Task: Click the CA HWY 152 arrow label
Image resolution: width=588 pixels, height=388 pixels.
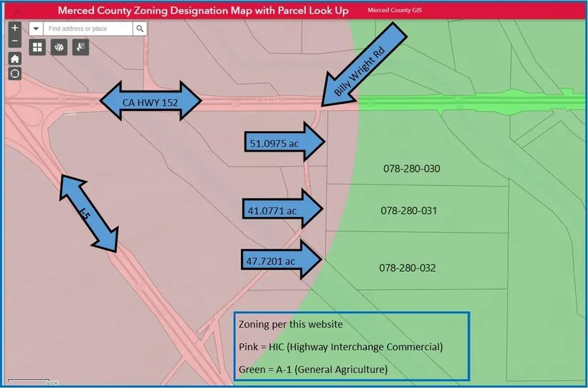Action: 150,103
